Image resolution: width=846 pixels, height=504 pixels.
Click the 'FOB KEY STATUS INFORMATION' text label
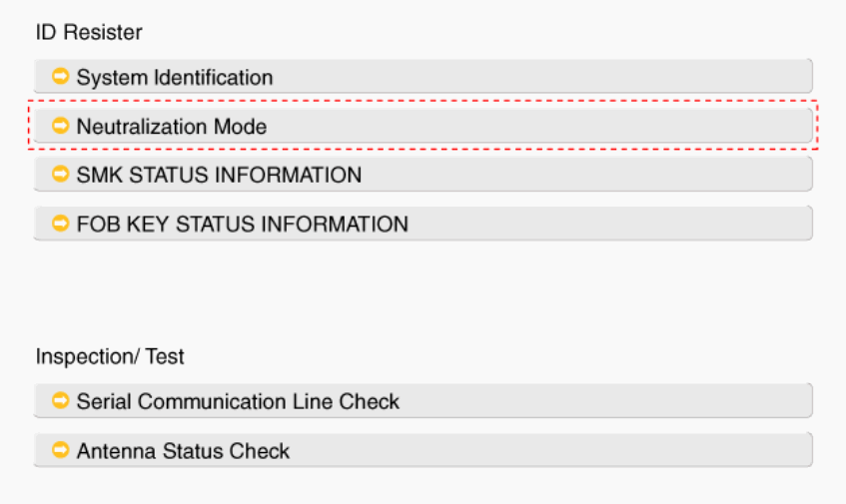(x=243, y=224)
